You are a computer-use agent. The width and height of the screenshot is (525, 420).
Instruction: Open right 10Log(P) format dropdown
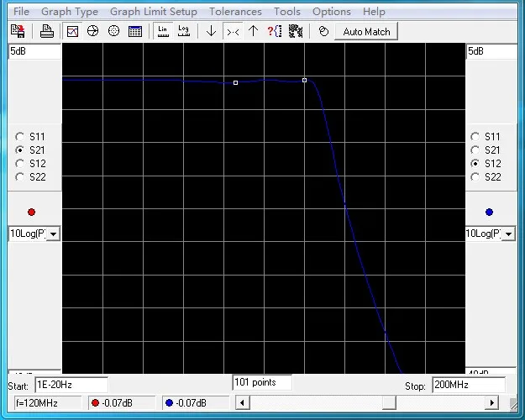point(508,234)
